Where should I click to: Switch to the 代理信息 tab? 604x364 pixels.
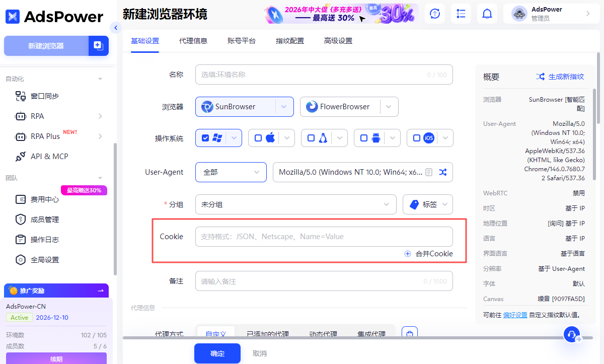(193, 41)
